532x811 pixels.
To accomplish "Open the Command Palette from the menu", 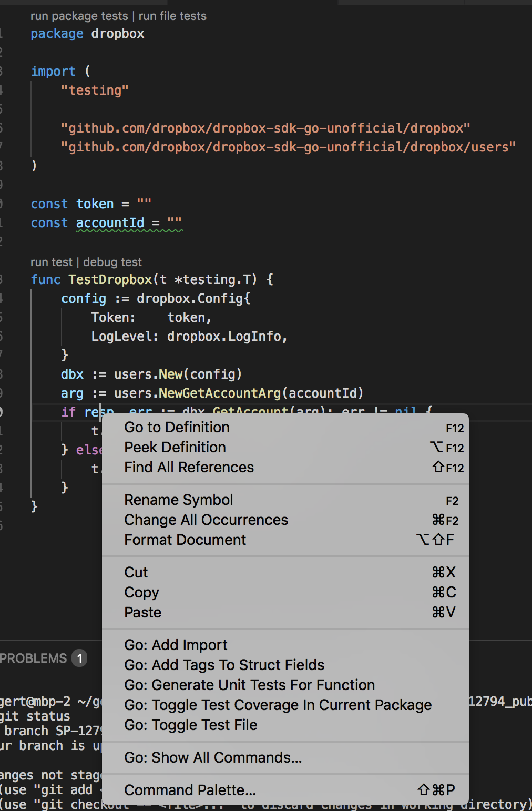I will 190,789.
